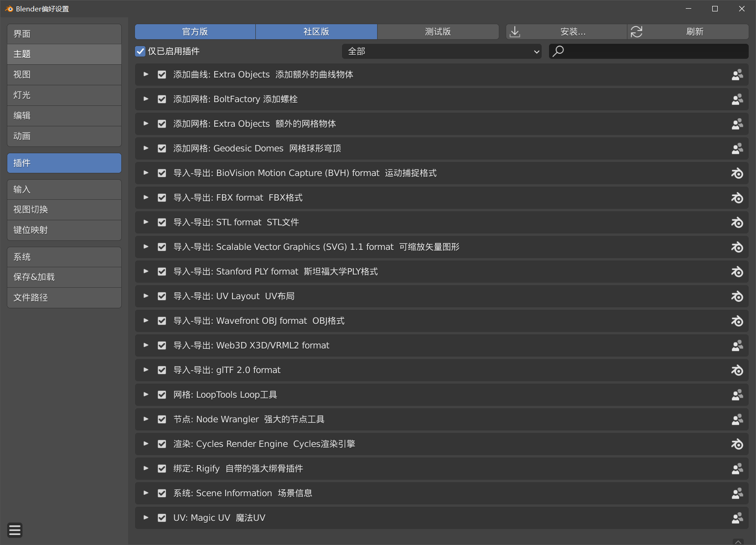
Task: Expand the BoltFactory add-on details
Action: pos(146,99)
